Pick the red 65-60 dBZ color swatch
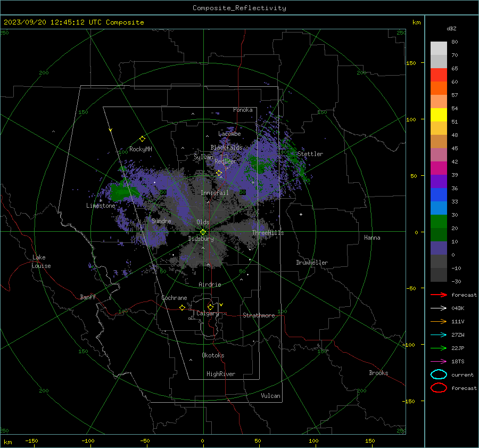 [439, 75]
